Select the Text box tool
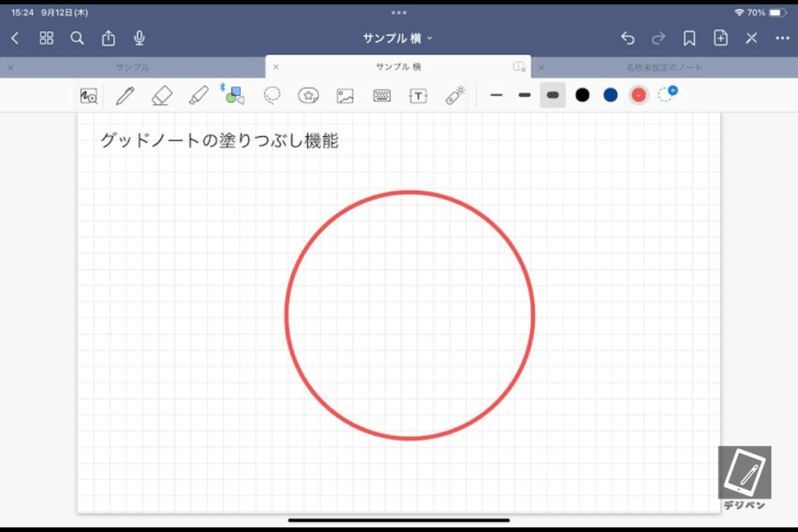The image size is (798, 532). [x=418, y=96]
